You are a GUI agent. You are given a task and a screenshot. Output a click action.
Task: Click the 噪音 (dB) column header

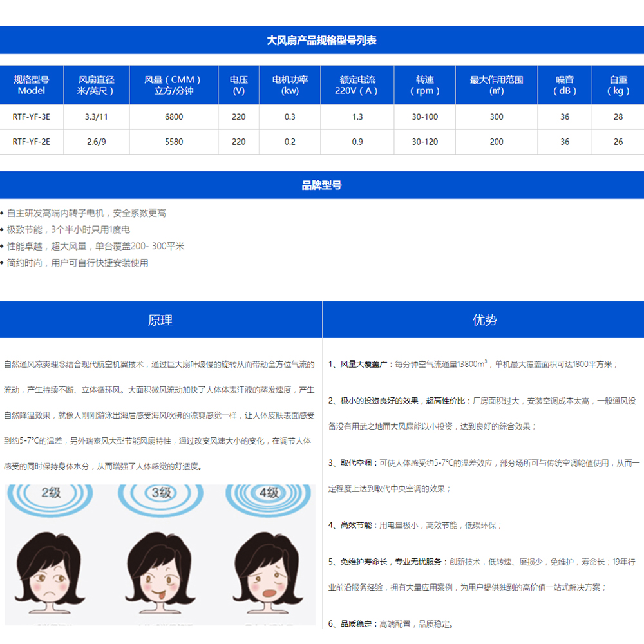tap(565, 85)
